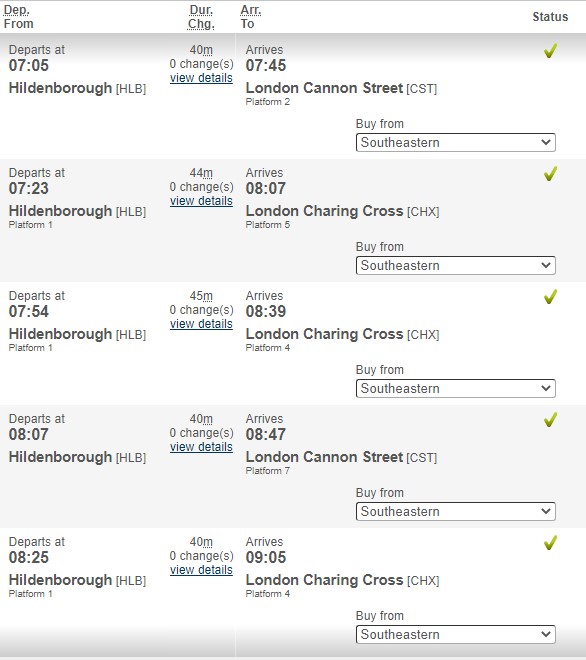View details of the 07:23 journey

(201, 201)
